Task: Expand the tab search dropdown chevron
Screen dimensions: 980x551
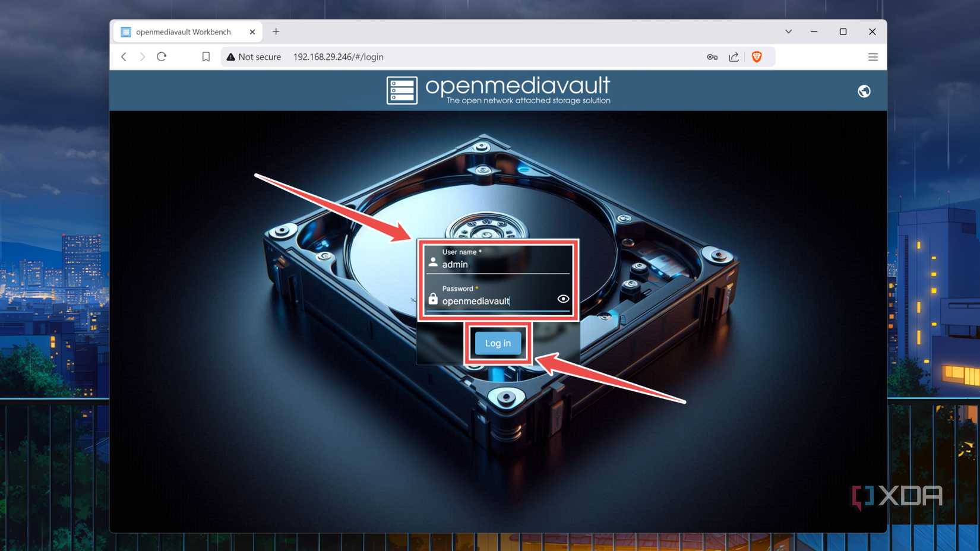Action: 789,31
